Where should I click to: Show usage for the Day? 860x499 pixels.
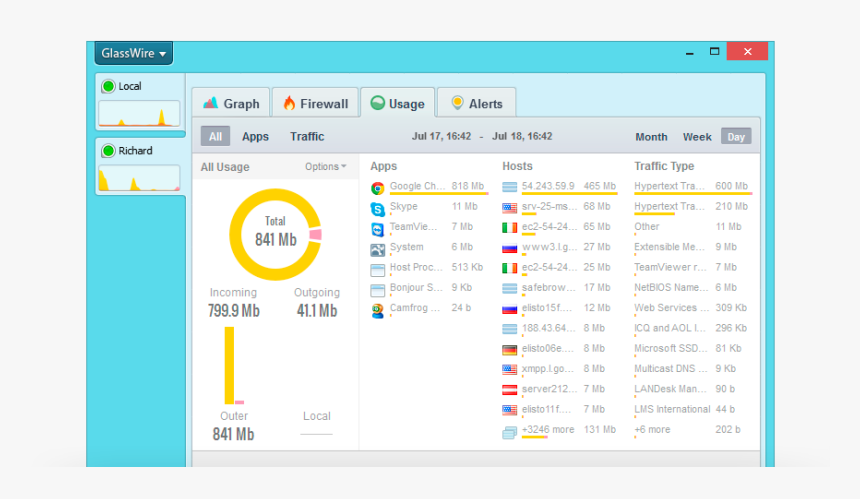click(736, 137)
